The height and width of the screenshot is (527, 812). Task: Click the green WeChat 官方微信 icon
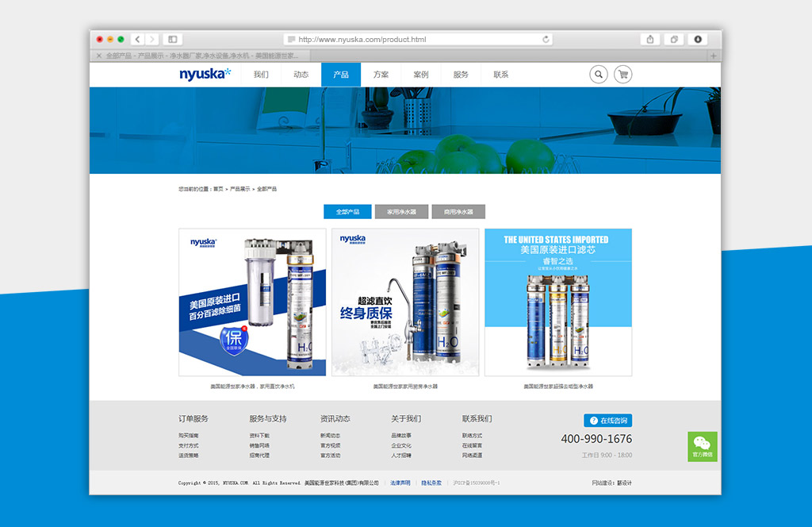pos(702,446)
